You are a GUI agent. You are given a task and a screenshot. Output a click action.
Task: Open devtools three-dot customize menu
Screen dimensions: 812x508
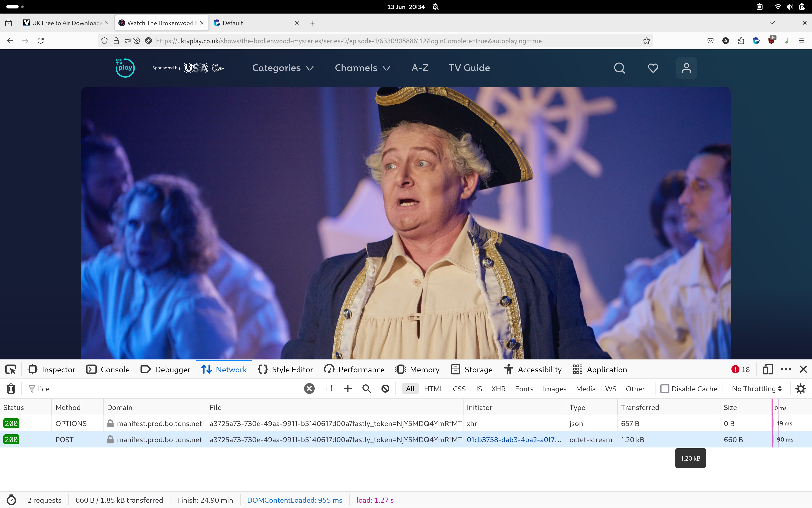pyautogui.click(x=786, y=370)
